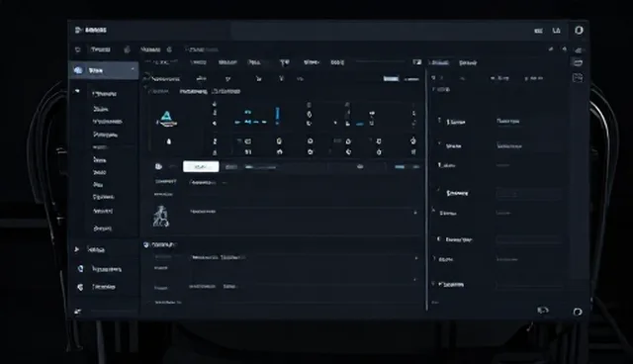Click the blue globe icon on the highlighted sidebar item
Viewport: 633px width, 364px height.
click(x=78, y=70)
